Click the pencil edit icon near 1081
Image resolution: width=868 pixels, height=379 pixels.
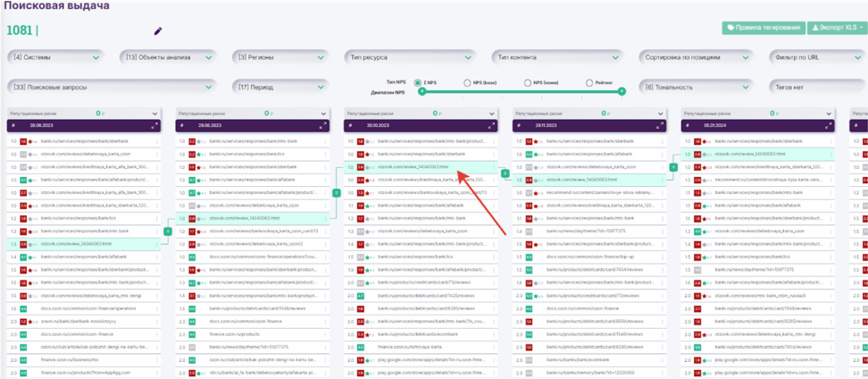tap(158, 31)
